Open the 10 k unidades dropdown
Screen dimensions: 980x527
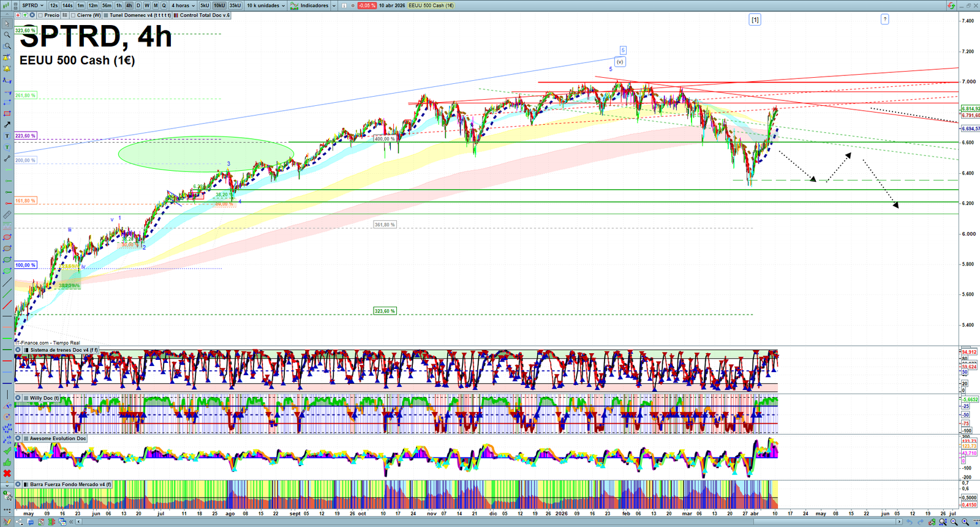(266, 6)
